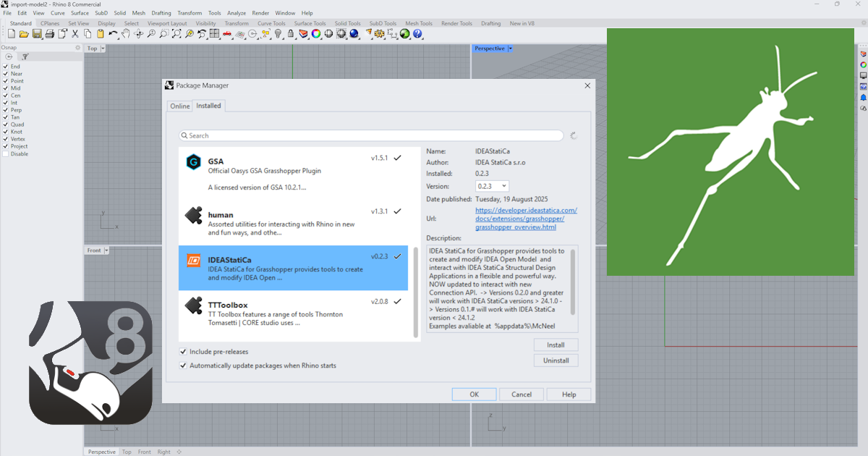
Task: Enable the Disable osnap checkbox
Action: tap(6, 153)
